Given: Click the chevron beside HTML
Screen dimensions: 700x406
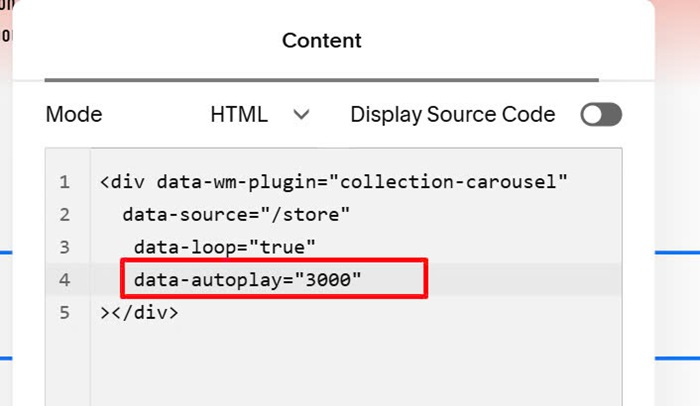Looking at the screenshot, I should click(301, 115).
